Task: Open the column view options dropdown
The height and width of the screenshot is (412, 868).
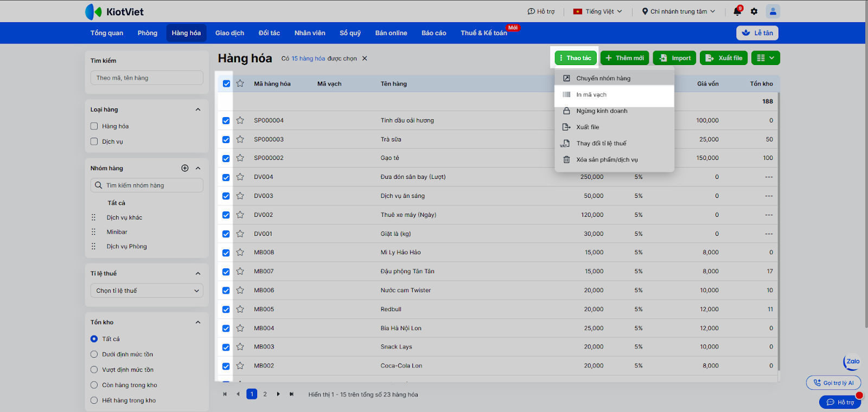Action: tap(765, 58)
